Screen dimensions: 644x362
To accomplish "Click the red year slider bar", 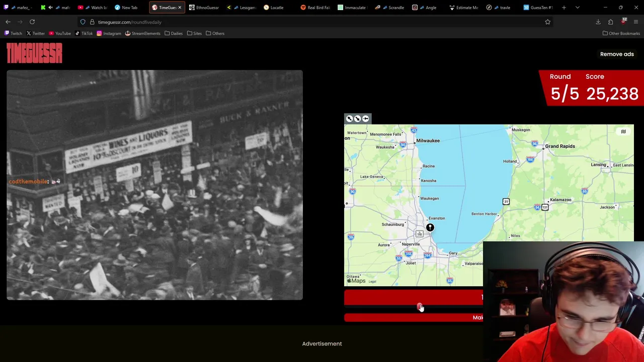I will point(414,298).
